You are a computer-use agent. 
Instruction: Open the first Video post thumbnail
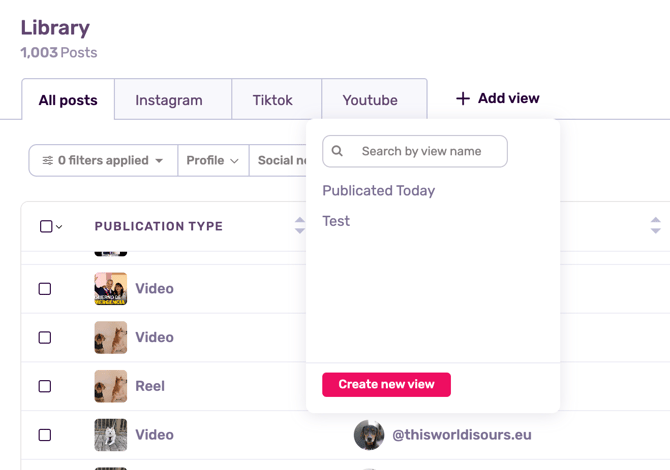coord(111,288)
